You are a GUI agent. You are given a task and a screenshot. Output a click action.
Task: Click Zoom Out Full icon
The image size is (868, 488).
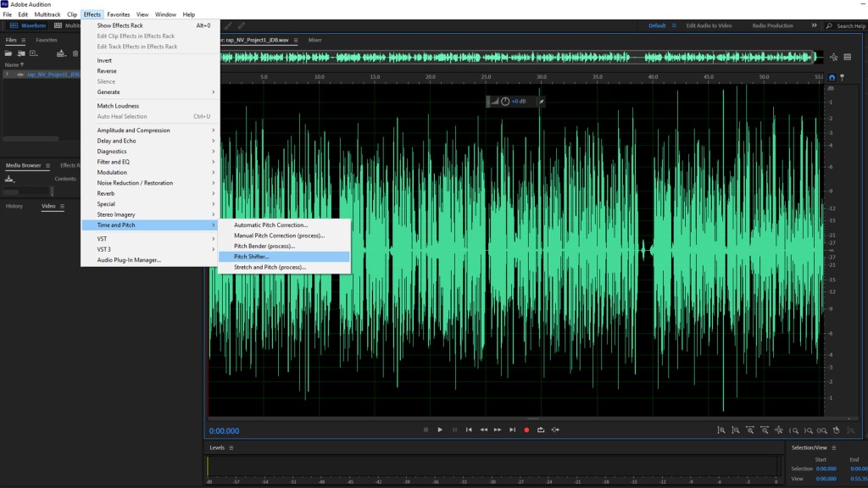tap(779, 430)
